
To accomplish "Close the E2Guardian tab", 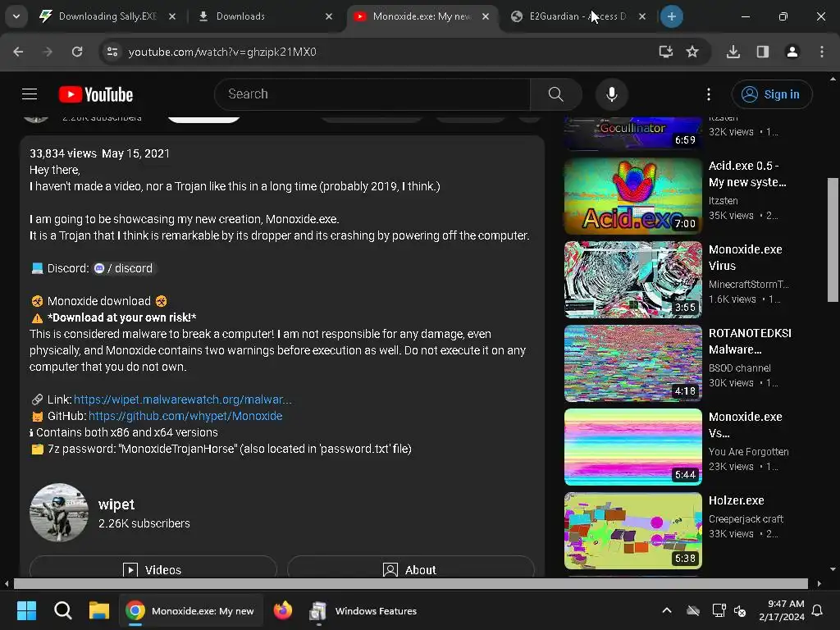I will pyautogui.click(x=642, y=16).
